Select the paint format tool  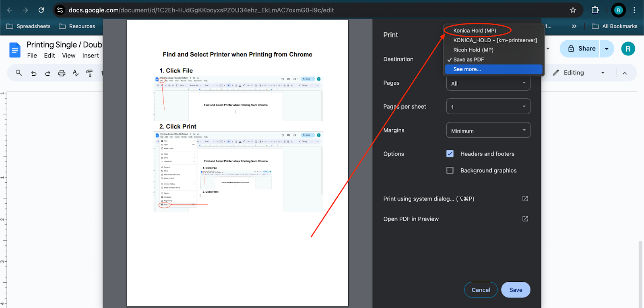[x=89, y=73]
